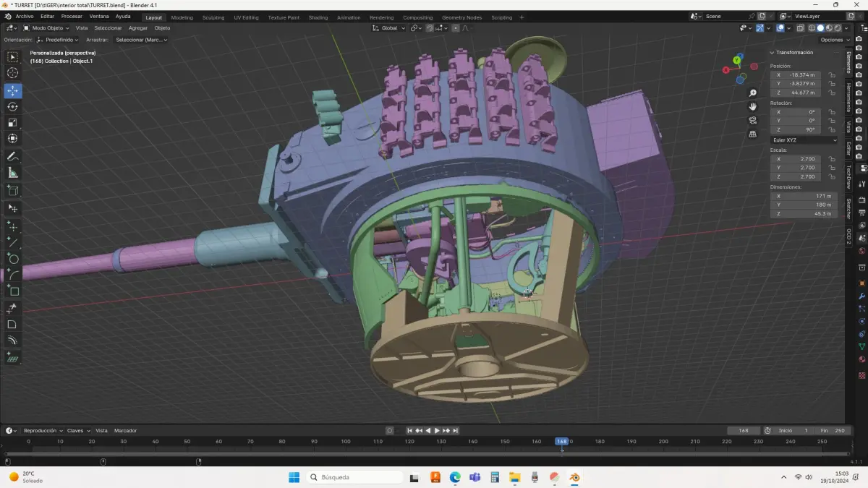
Task: Click the Búsqueda taskbar search box
Action: 354,477
